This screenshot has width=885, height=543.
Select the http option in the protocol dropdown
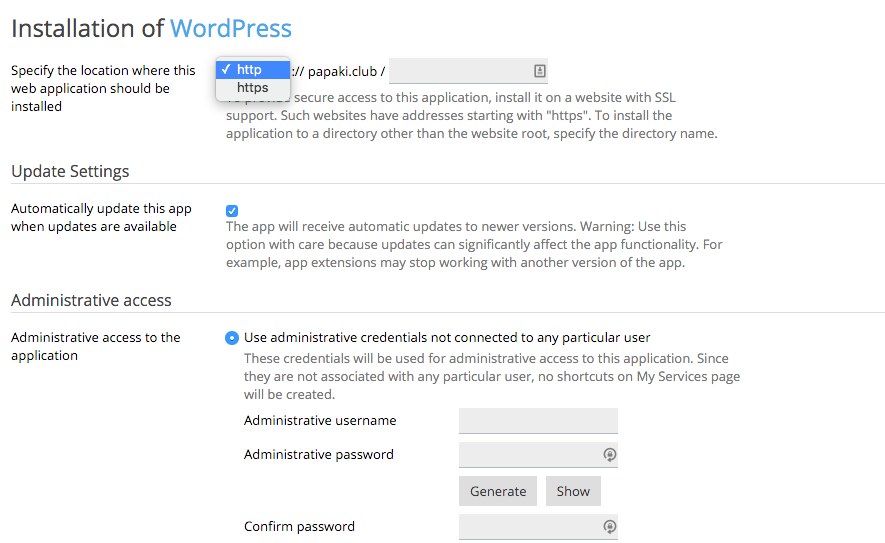click(253, 69)
